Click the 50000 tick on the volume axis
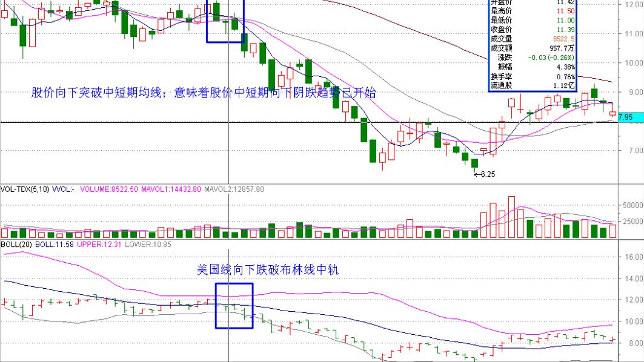The image size is (644, 362). (634, 205)
